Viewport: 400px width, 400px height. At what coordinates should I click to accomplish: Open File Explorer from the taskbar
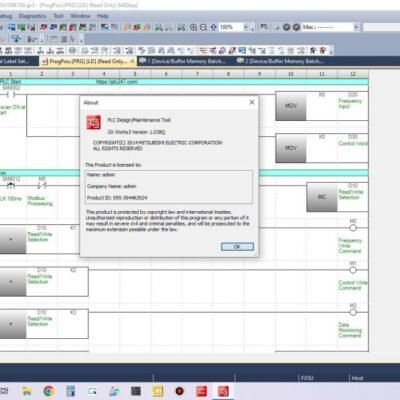tap(27, 391)
